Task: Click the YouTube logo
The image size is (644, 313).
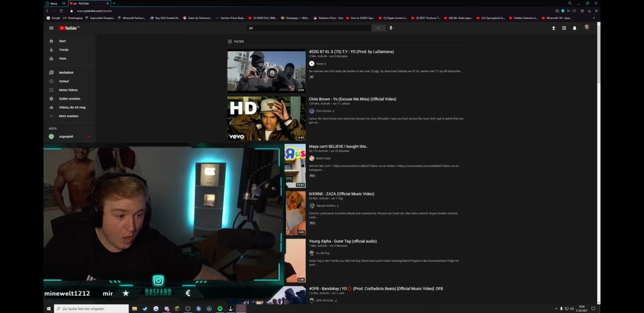Action: point(69,28)
